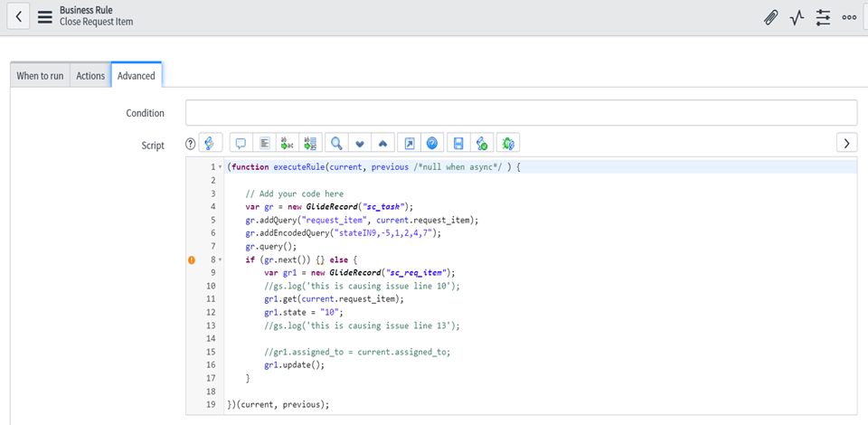Select the Advanced tab

(x=137, y=75)
